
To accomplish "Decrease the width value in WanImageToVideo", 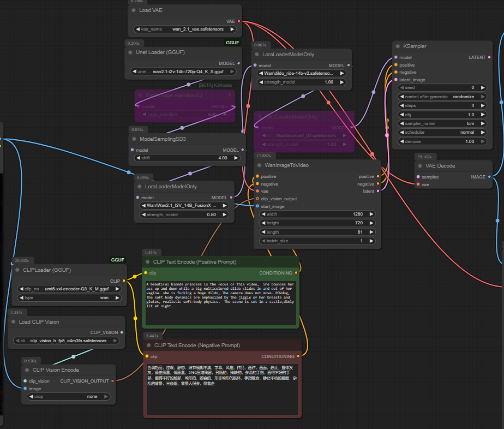I will (263, 214).
